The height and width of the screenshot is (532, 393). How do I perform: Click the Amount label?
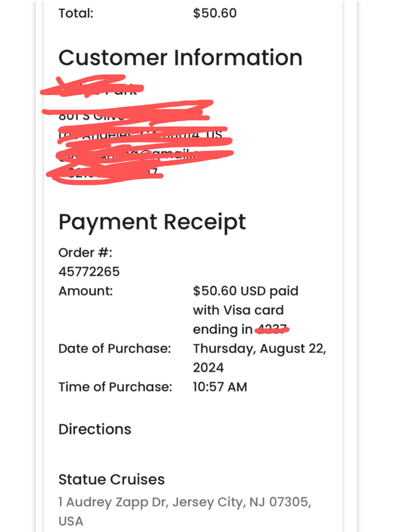click(85, 291)
